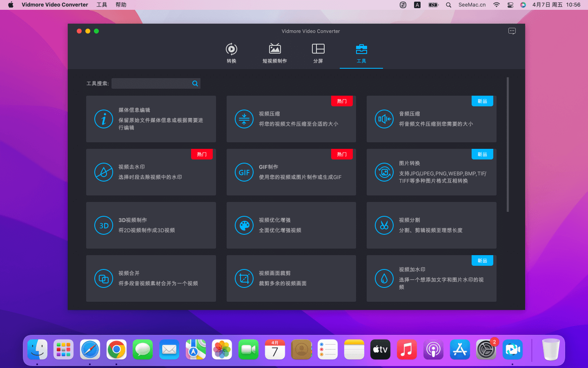588x368 pixels.
Task: Open the 媒体信息编辑 info icon
Action: tap(104, 119)
